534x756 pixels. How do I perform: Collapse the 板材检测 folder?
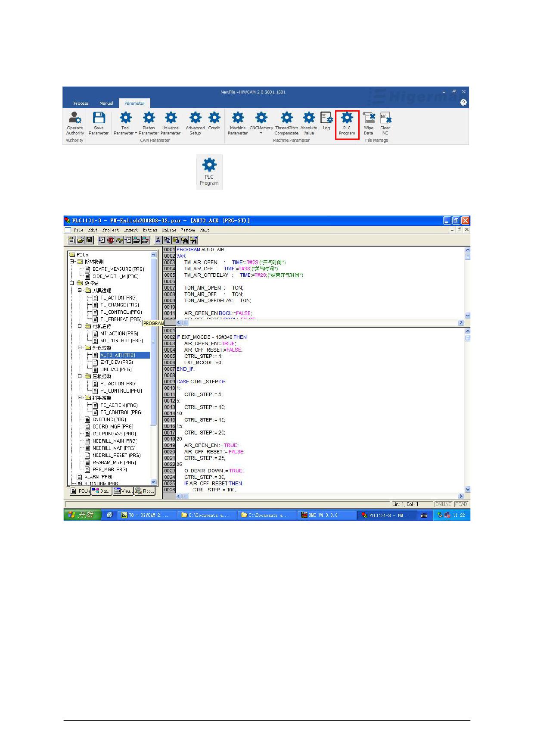click(x=72, y=262)
